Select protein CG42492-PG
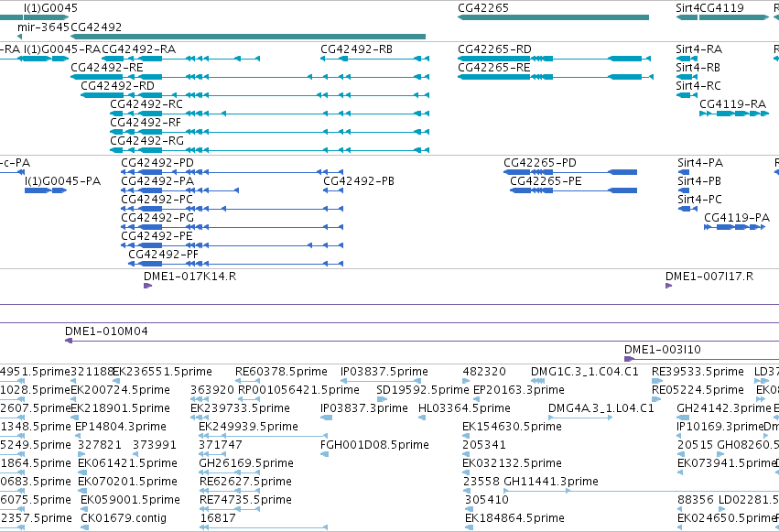 (232, 227)
